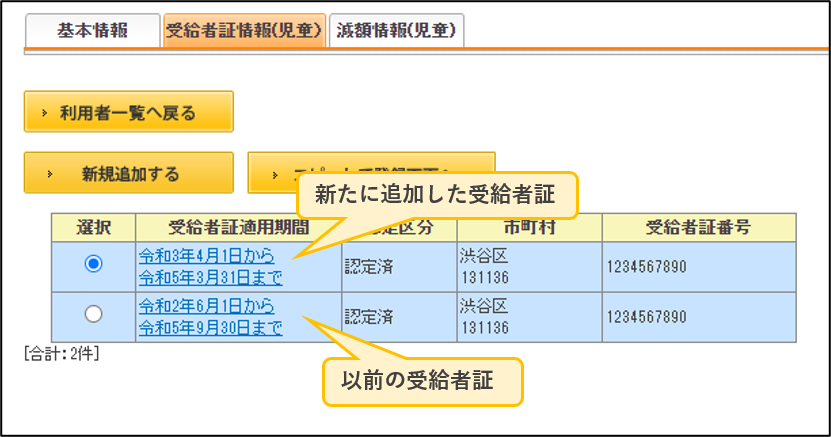
Task: Click the arrow icon on copy button
Action: tap(275, 174)
